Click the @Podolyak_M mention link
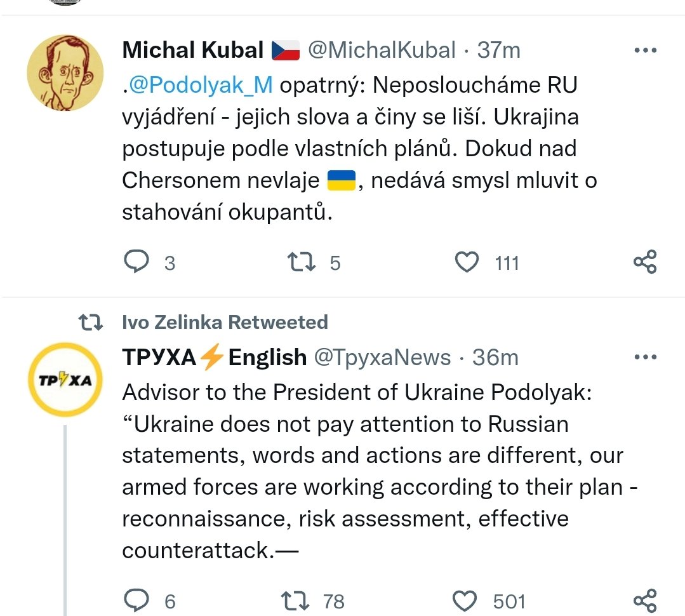Screen dimensions: 685x616 point(201,85)
